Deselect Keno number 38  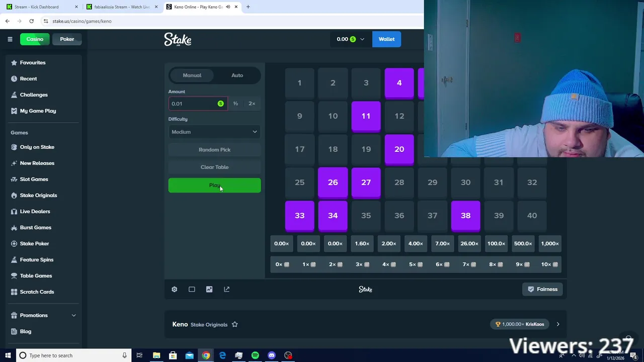click(465, 216)
